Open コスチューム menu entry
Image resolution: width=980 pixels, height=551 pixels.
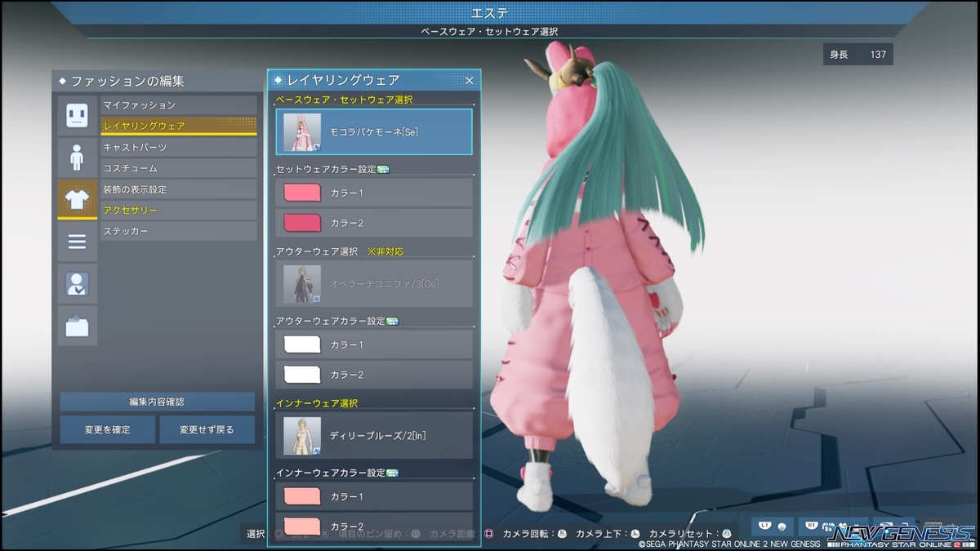click(x=179, y=168)
